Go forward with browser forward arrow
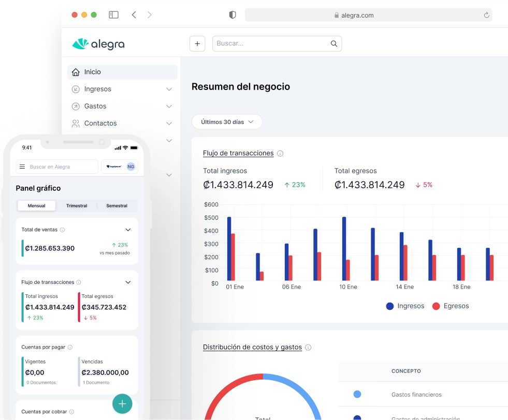508x420 pixels. [149, 15]
